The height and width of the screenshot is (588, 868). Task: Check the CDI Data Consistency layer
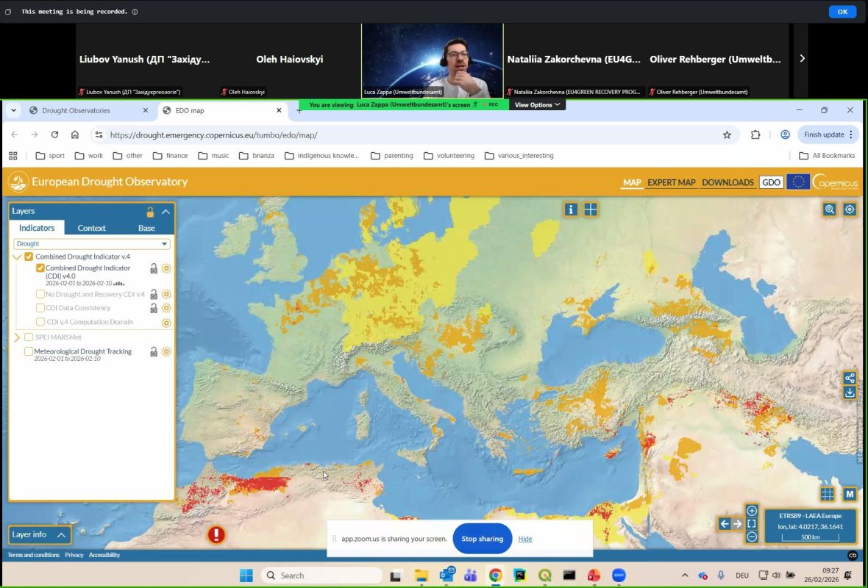40,308
